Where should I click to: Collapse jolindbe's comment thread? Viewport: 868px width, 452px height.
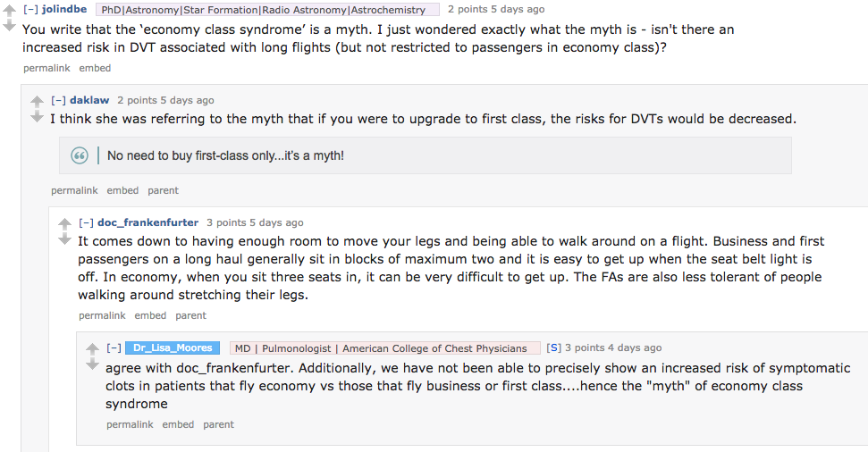tap(29, 10)
